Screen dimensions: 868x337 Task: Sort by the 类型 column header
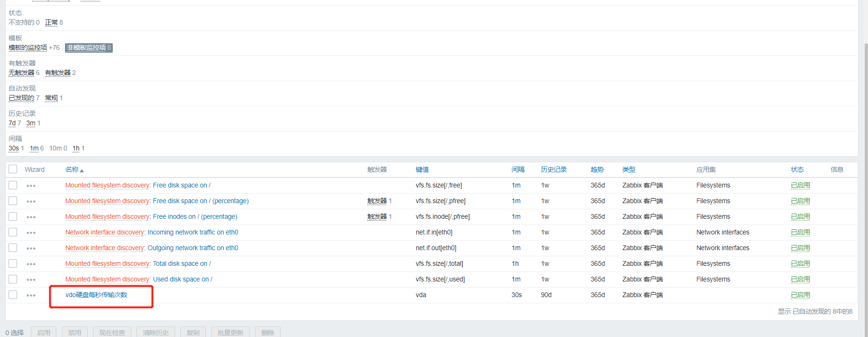(x=629, y=169)
